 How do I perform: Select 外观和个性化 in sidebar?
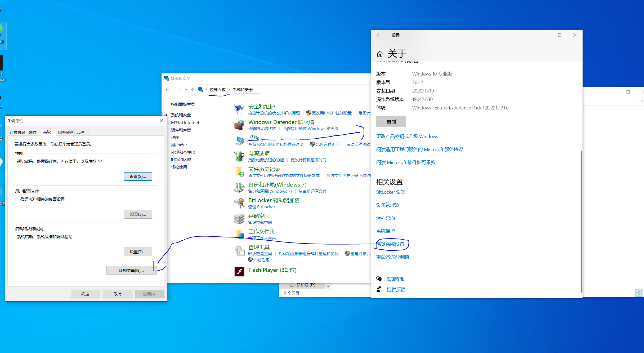point(183,152)
